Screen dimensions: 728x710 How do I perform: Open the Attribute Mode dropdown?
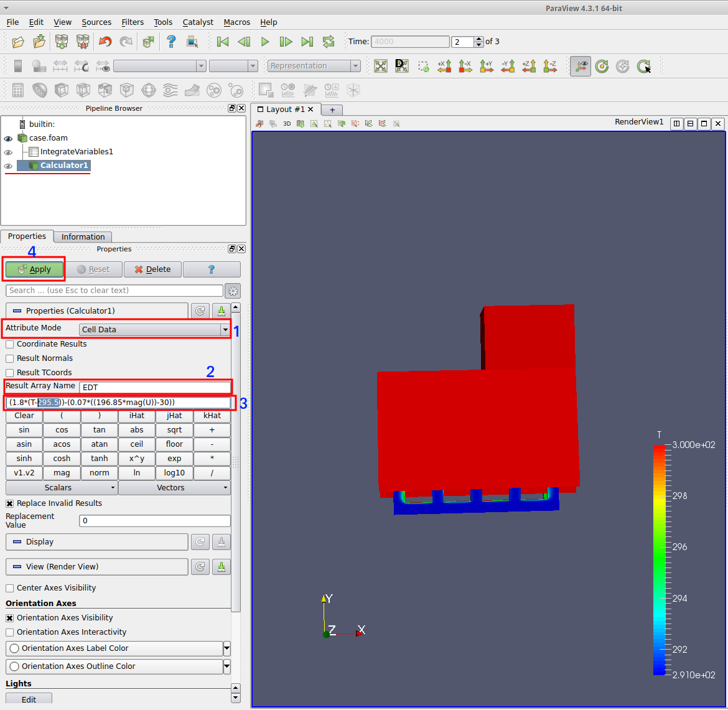154,330
